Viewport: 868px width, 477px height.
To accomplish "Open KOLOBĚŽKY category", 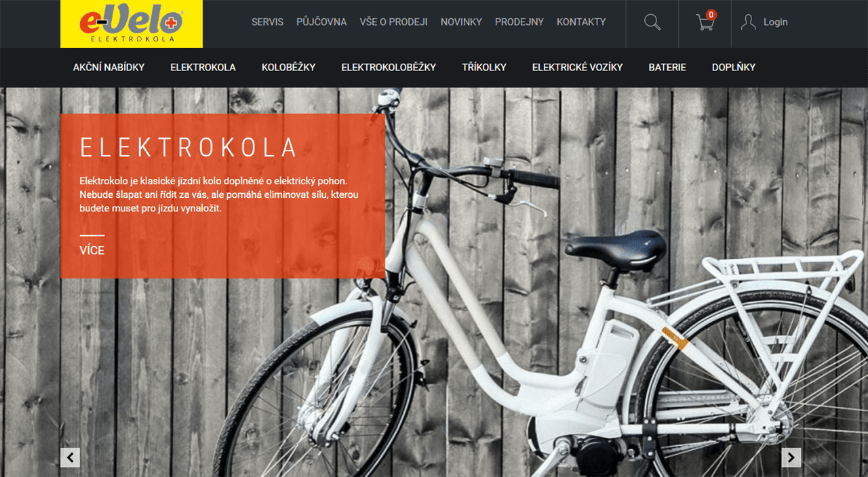I will point(288,67).
